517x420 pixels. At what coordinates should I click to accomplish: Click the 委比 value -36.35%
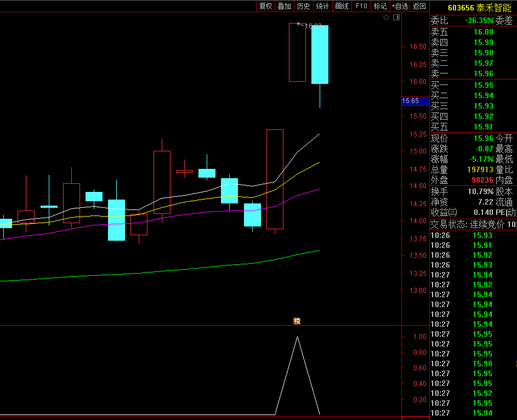pos(479,20)
